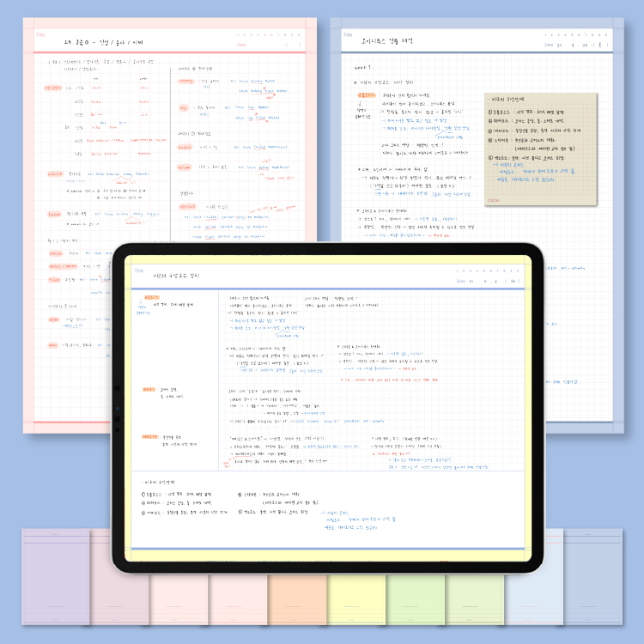Screen dimensions: 644x644
Task: Select the lavender purple template swatch
Action: (x=55, y=577)
